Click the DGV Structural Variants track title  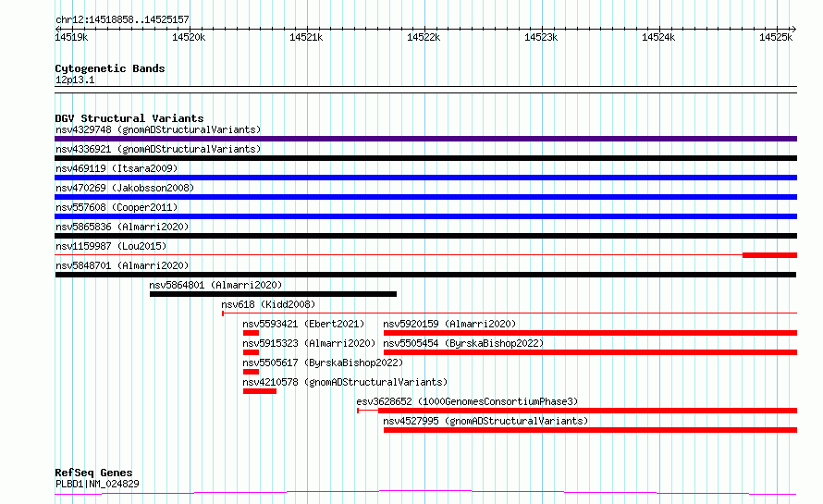pyautogui.click(x=129, y=118)
